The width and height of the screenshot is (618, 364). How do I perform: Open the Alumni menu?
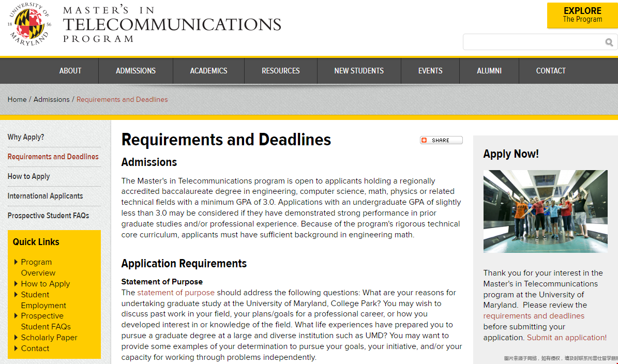pyautogui.click(x=489, y=71)
